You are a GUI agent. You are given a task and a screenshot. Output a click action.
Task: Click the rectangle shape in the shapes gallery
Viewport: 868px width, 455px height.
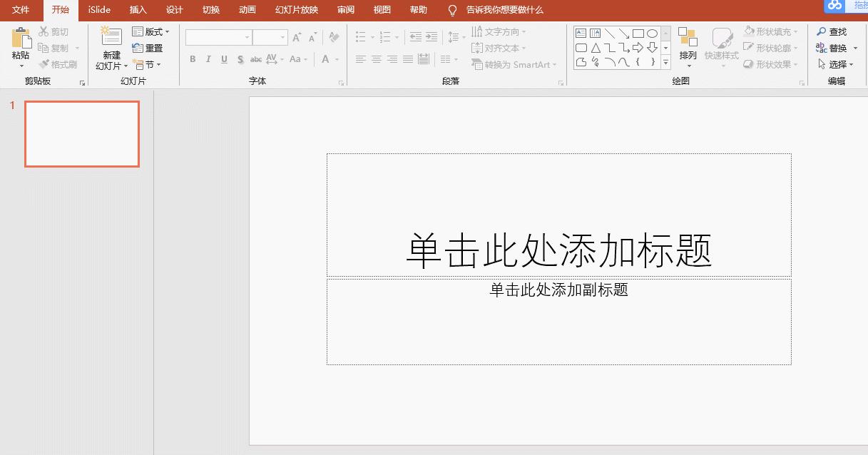point(639,32)
